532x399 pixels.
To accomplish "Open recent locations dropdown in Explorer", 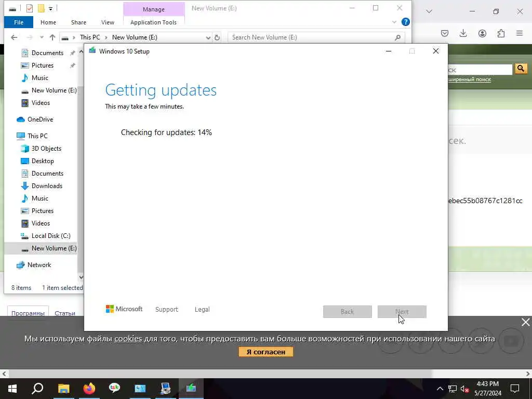I will point(42,37).
